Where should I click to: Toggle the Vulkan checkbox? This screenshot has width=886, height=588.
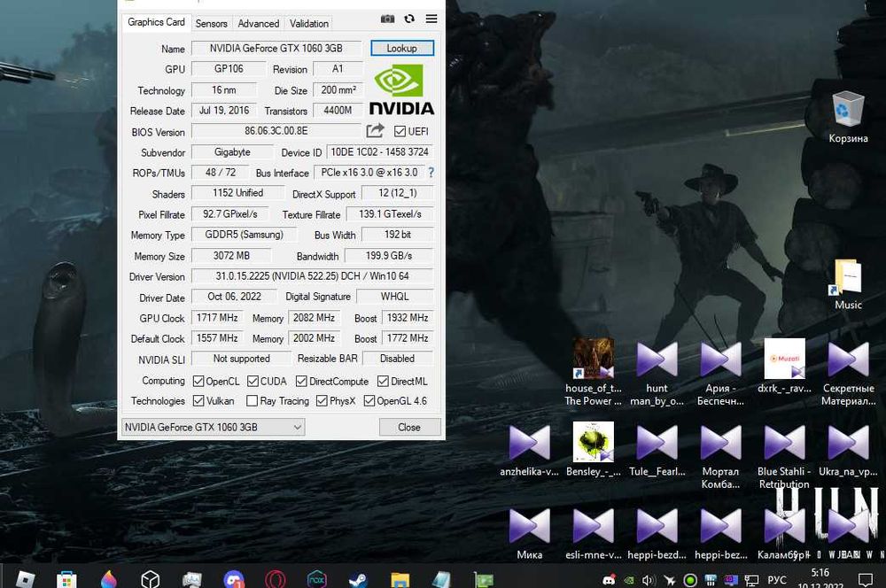tap(198, 401)
